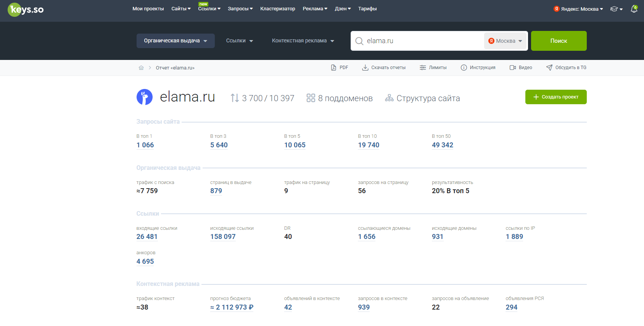Click the search magnifier icon
The height and width of the screenshot is (326, 644).
pyautogui.click(x=359, y=41)
